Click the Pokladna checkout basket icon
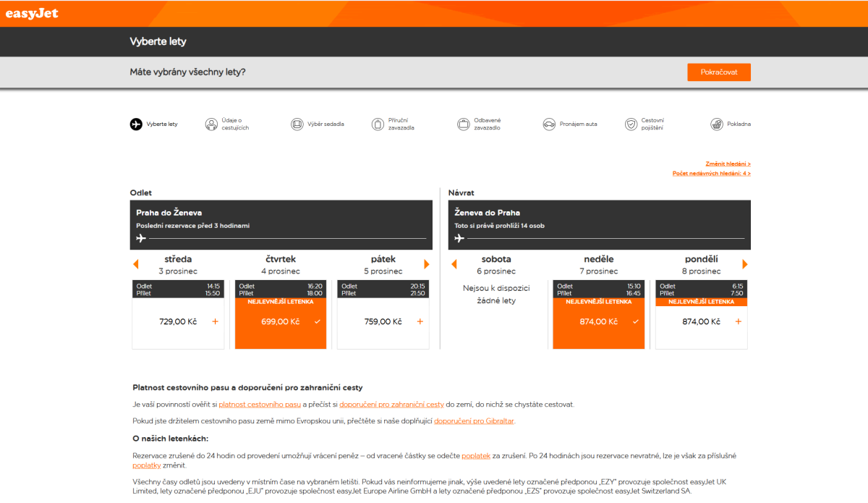 (x=716, y=124)
